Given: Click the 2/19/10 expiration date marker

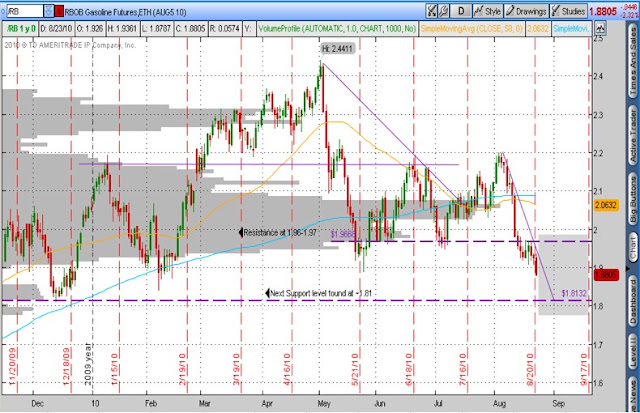Looking at the screenshot, I should (182, 367).
